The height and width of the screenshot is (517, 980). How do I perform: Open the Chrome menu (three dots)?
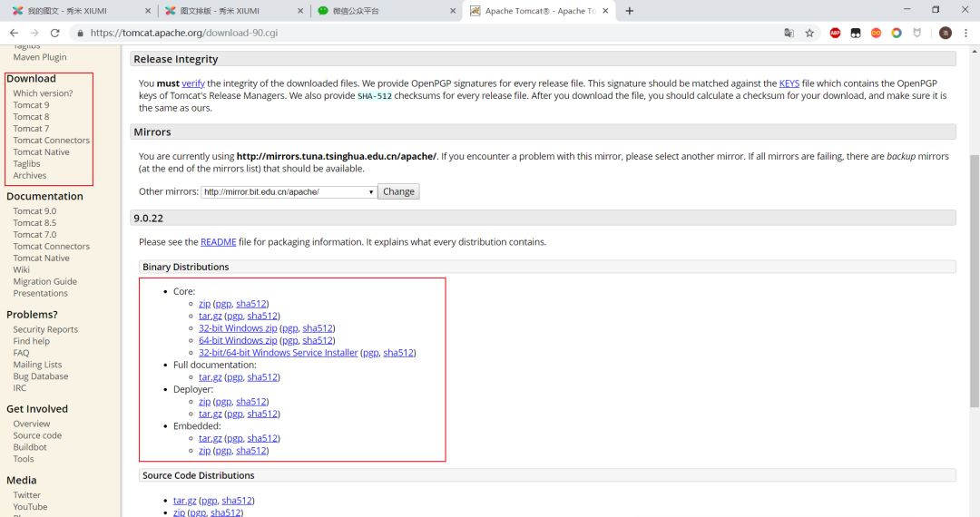click(x=965, y=33)
